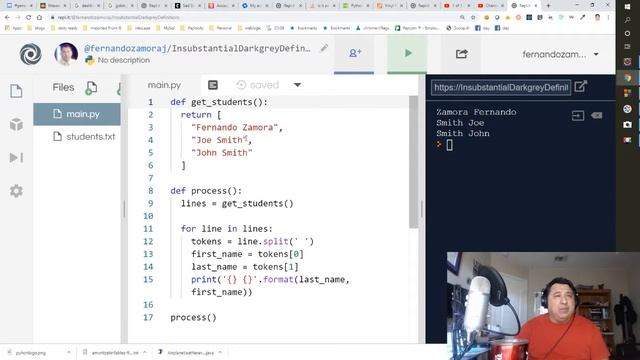Expand the caret dropdown beside saved
Image resolution: width=640 pixels, height=360 pixels.
point(298,85)
